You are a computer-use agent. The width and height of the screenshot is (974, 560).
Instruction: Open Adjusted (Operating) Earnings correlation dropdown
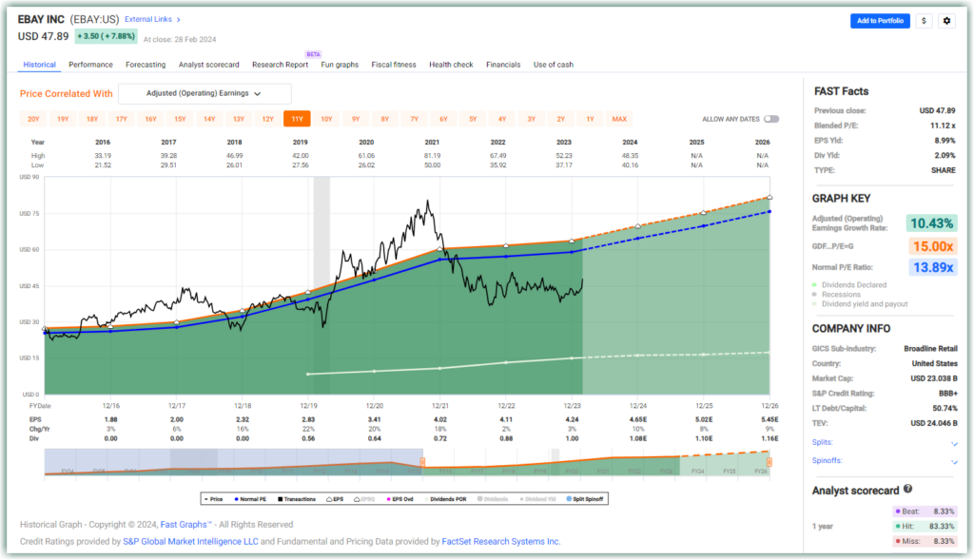205,94
